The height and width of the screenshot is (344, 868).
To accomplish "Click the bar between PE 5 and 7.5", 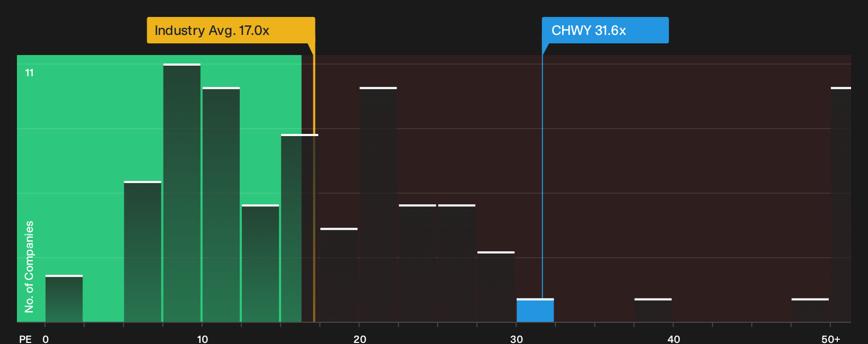I will [x=142, y=251].
